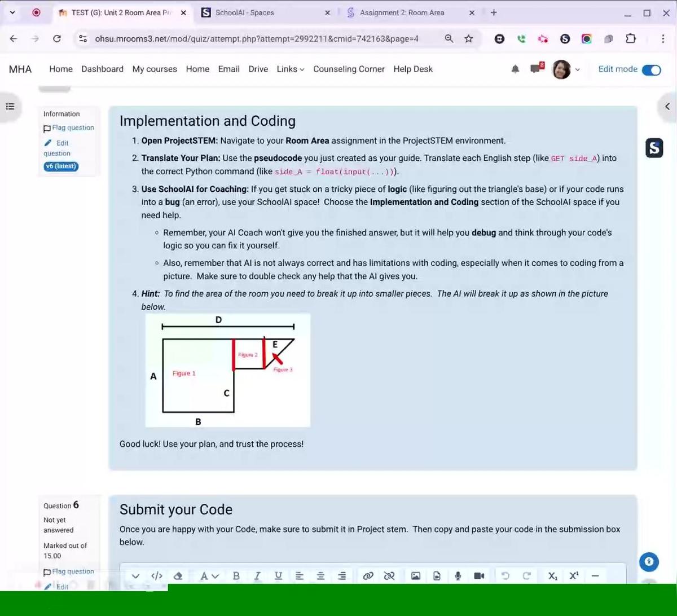Toggle italic formatting in the editor

point(257,575)
